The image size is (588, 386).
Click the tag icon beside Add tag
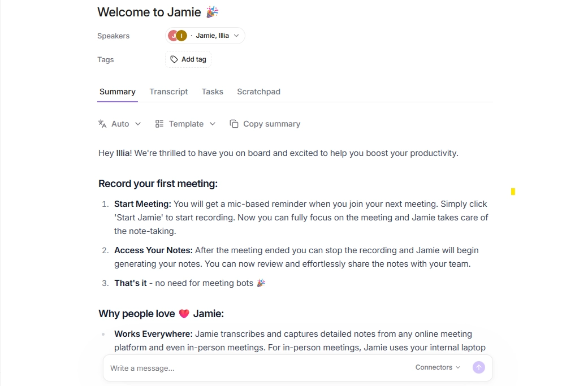174,59
